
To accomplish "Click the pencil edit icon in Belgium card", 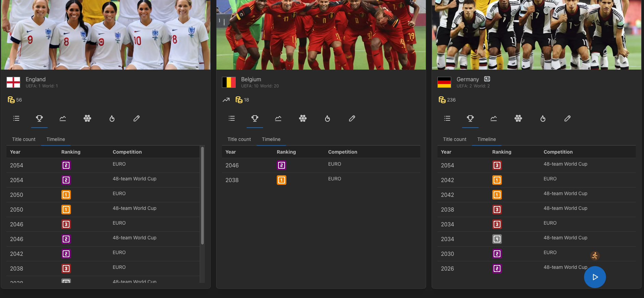I will point(352,118).
